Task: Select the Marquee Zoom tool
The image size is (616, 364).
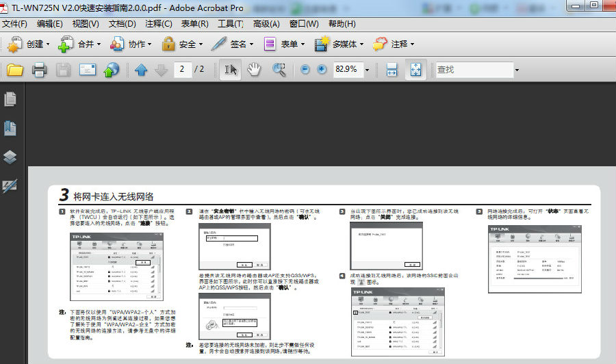Action: tap(279, 70)
